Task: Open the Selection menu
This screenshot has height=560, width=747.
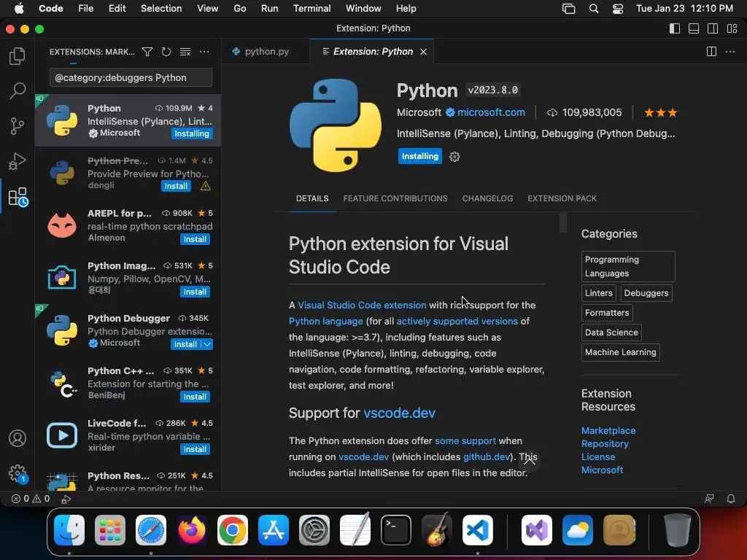Action: (x=161, y=9)
